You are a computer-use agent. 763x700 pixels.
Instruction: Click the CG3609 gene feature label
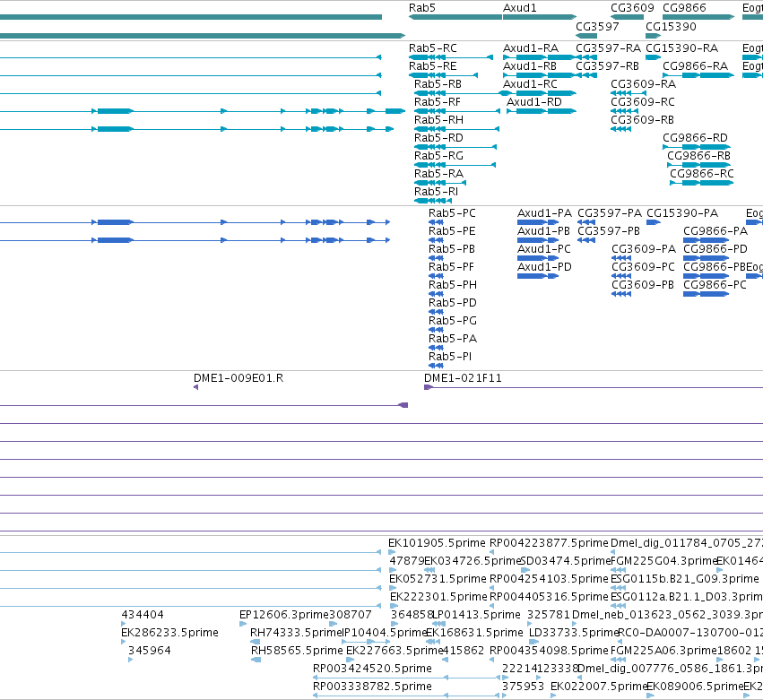[x=632, y=8]
